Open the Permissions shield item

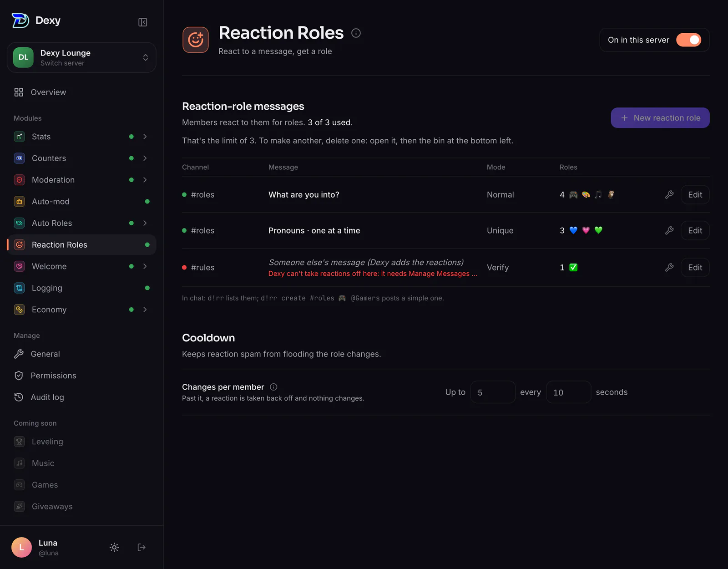pos(82,376)
